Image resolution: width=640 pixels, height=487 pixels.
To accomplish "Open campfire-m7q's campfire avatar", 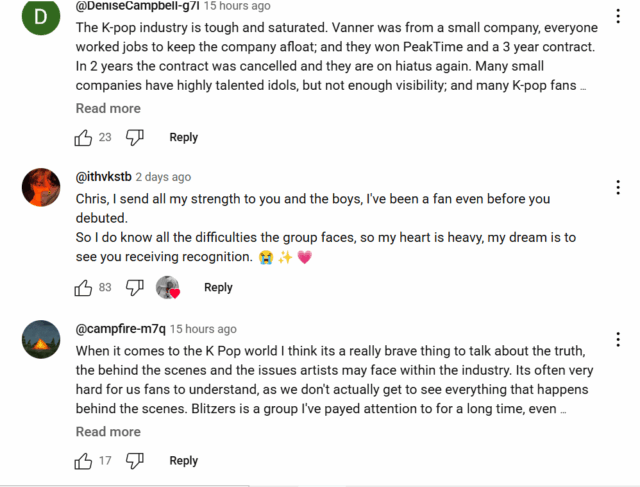I will point(39,338).
